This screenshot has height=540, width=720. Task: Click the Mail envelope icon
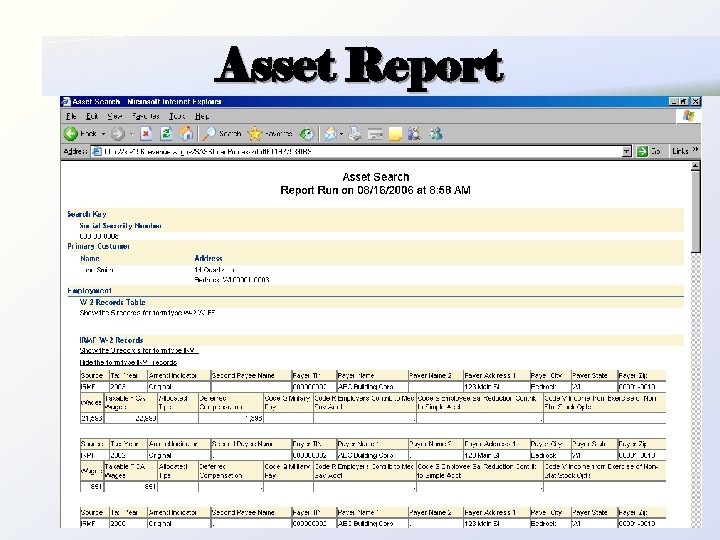coord(331,134)
